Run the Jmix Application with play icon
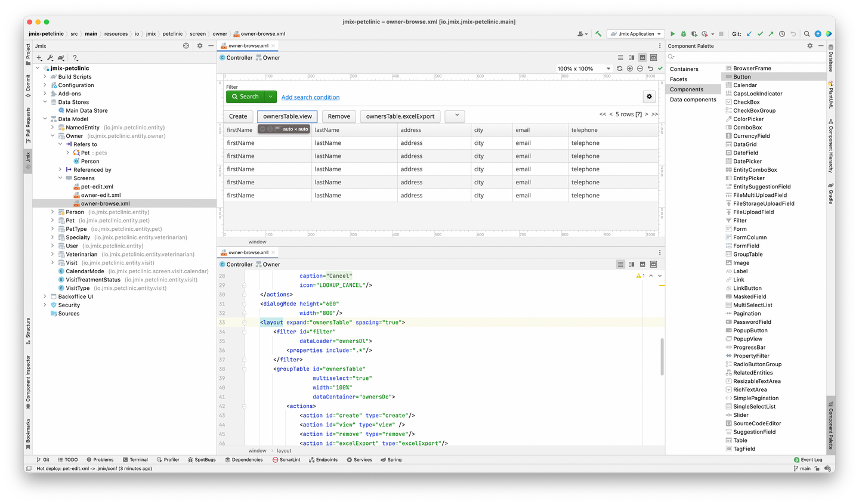Screen dimensions: 859x504 (x=672, y=34)
